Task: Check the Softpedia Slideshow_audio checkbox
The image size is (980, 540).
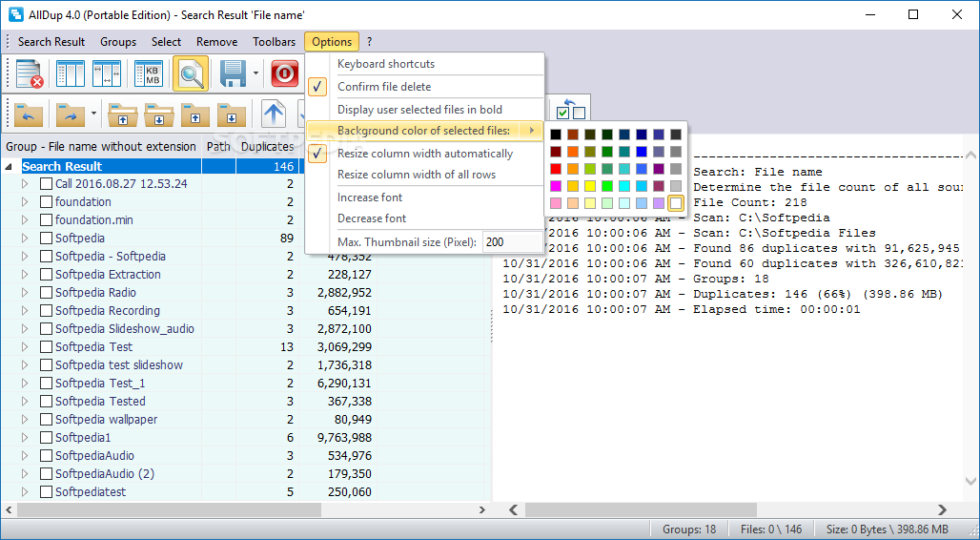Action: [46, 329]
